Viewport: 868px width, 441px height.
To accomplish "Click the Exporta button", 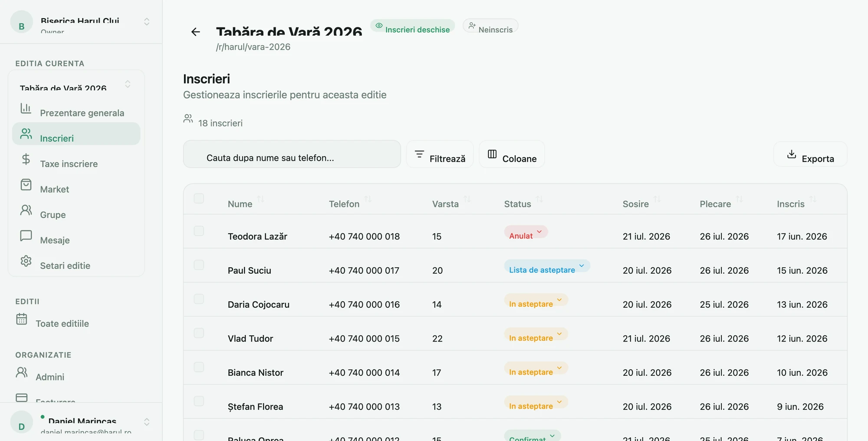I will [810, 154].
